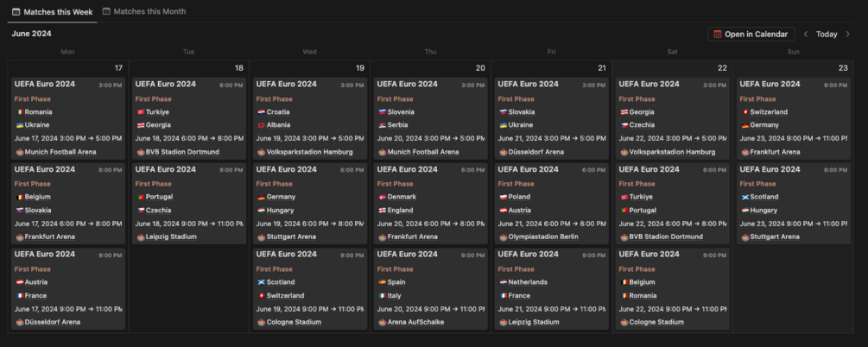Open Düsseldorf Arena venue on June 17
The height and width of the screenshot is (347, 868).
coord(53,322)
